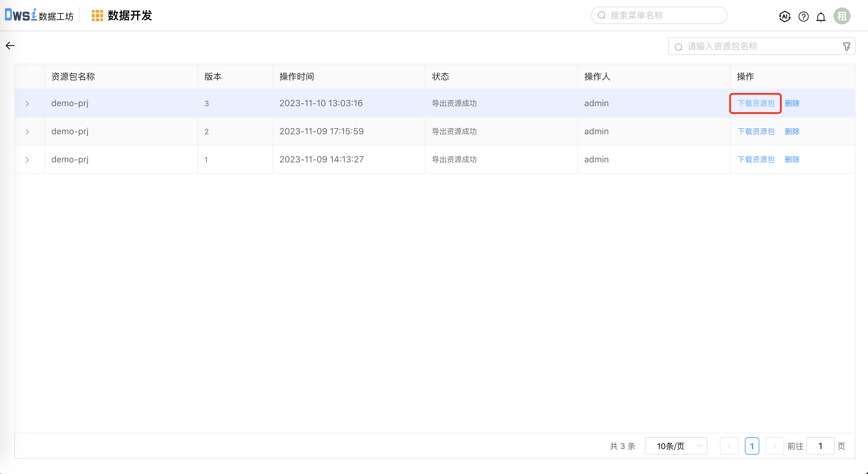The height and width of the screenshot is (474, 868).
Task: Download resource package for version 3
Action: (756, 103)
